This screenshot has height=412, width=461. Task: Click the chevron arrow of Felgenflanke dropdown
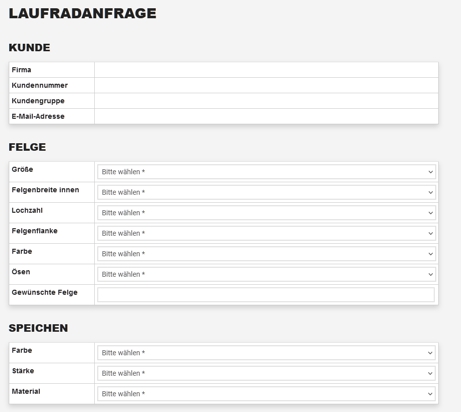tap(430, 234)
